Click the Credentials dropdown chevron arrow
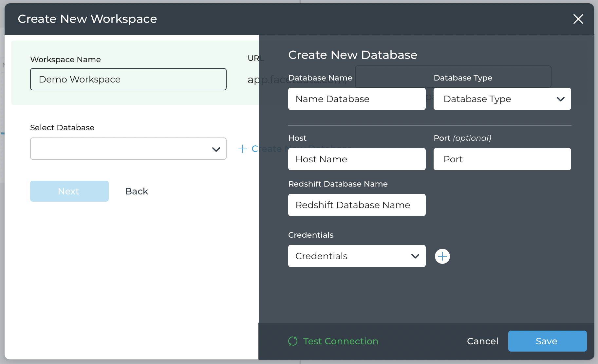This screenshot has width=598, height=364. coord(415,256)
